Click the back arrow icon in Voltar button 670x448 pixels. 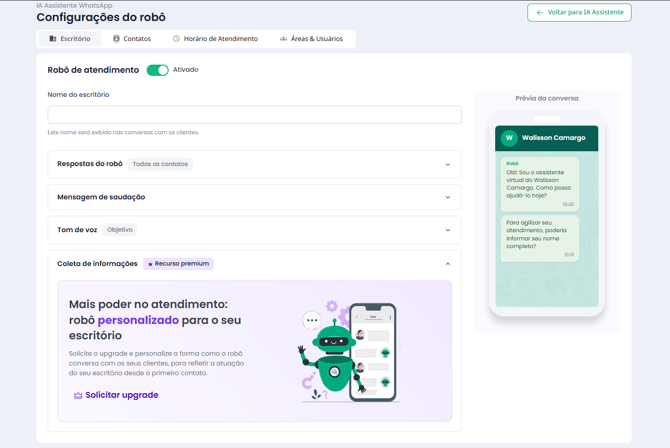click(x=540, y=13)
